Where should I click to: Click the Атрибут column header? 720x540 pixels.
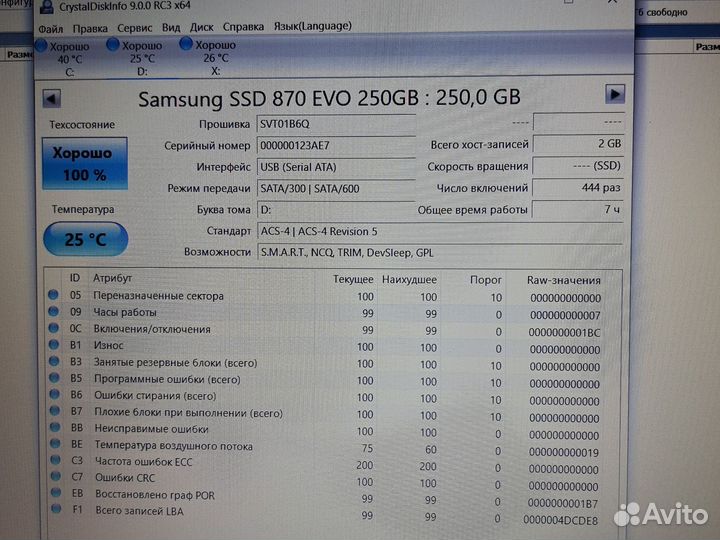112,278
